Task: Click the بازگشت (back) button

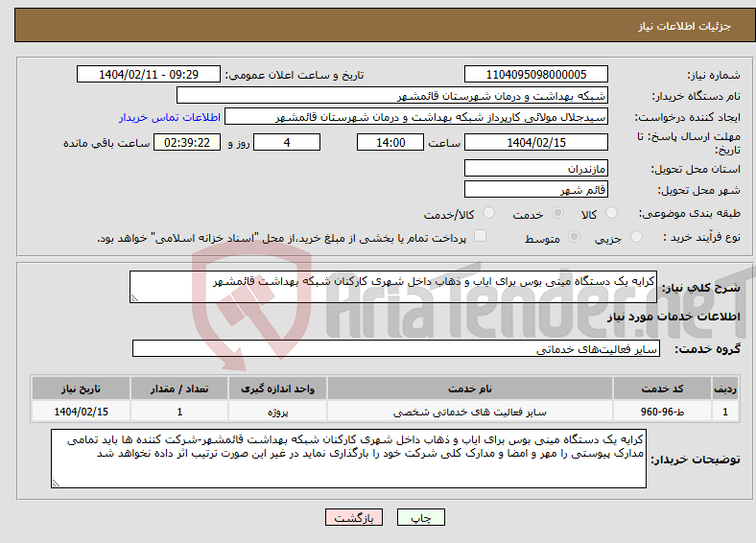Action: [354, 517]
